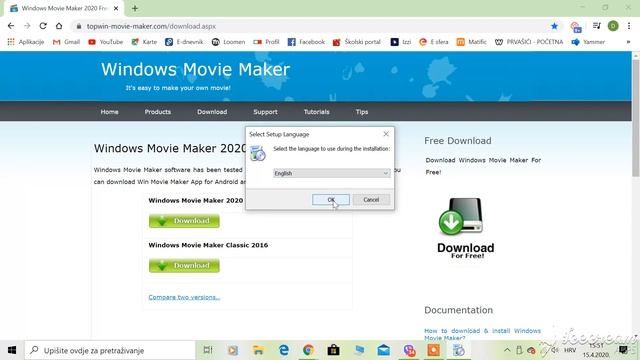Image resolution: width=640 pixels, height=360 pixels.
Task: Download Windows Movie Maker Classic 2016 button
Action: [184, 266]
